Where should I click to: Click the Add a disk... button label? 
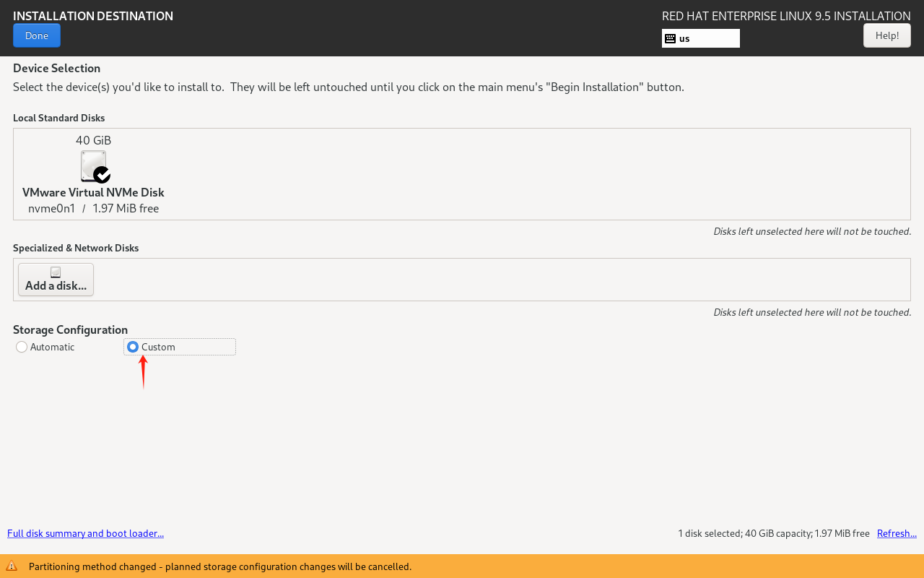pos(56,286)
